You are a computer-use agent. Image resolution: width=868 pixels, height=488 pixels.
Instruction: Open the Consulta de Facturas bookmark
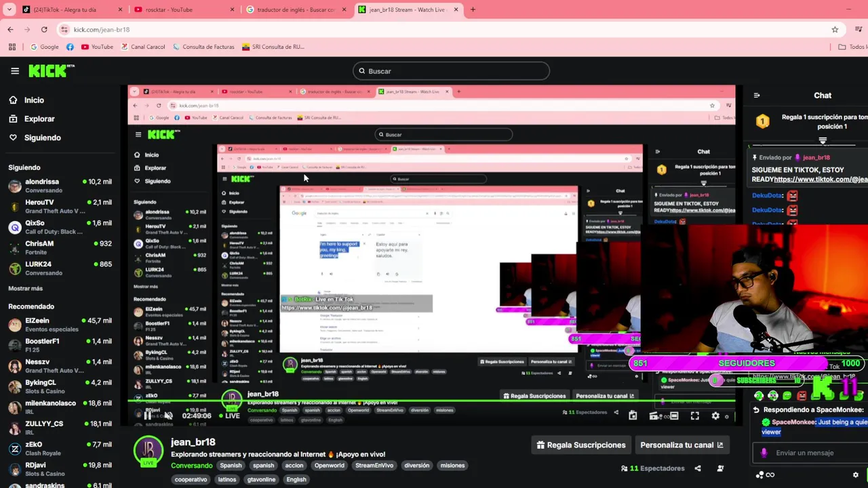[x=203, y=47]
